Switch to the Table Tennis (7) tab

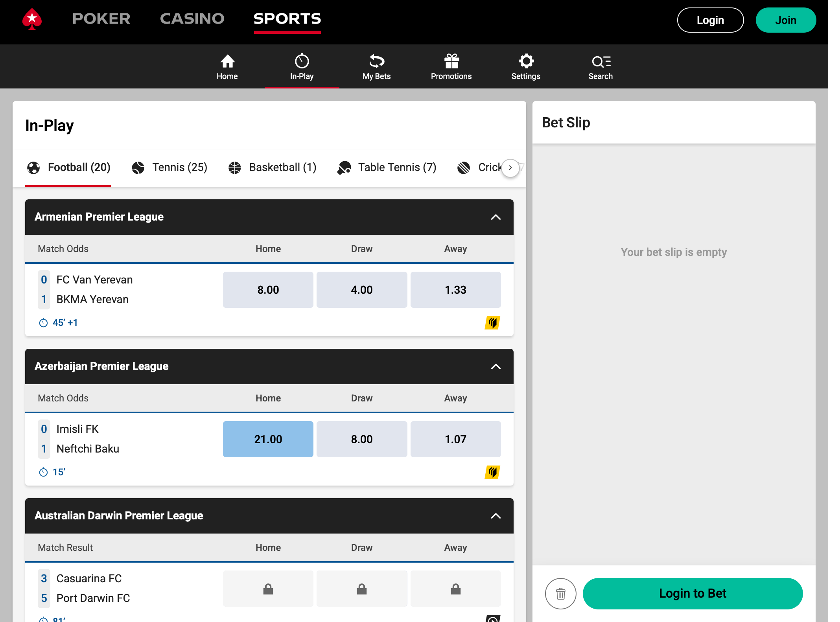pos(387,167)
